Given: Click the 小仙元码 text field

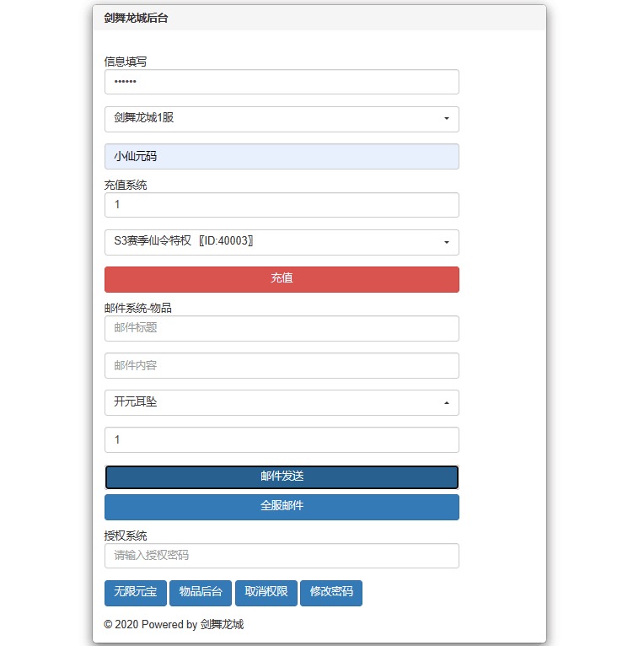Looking at the screenshot, I should click(x=282, y=157).
